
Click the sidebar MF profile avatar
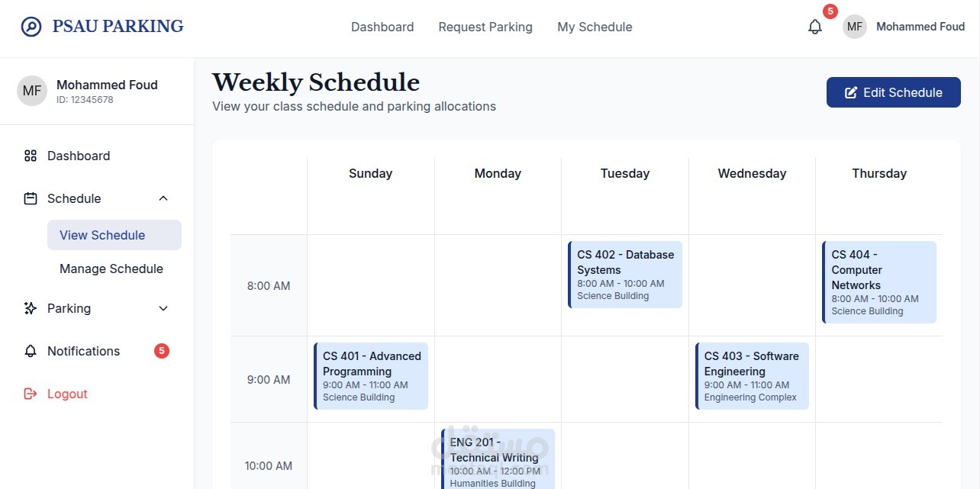click(x=32, y=91)
